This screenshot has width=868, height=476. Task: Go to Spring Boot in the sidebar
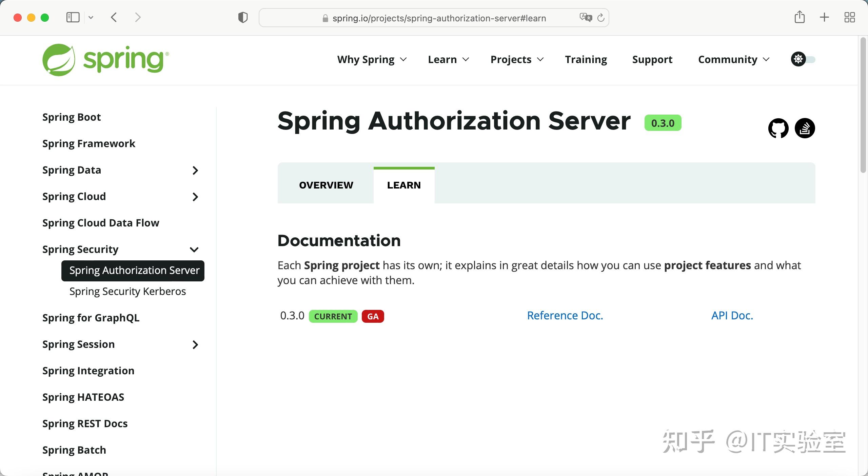pyautogui.click(x=71, y=117)
